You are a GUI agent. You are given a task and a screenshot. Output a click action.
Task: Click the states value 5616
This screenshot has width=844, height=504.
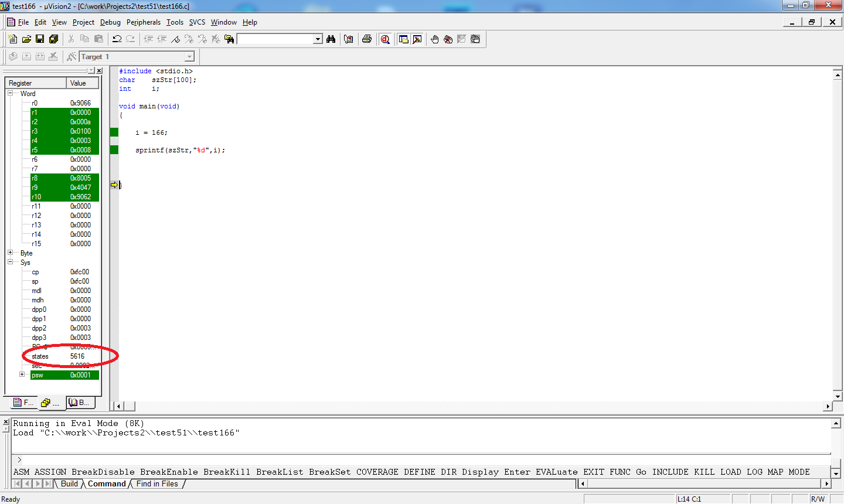coord(77,356)
